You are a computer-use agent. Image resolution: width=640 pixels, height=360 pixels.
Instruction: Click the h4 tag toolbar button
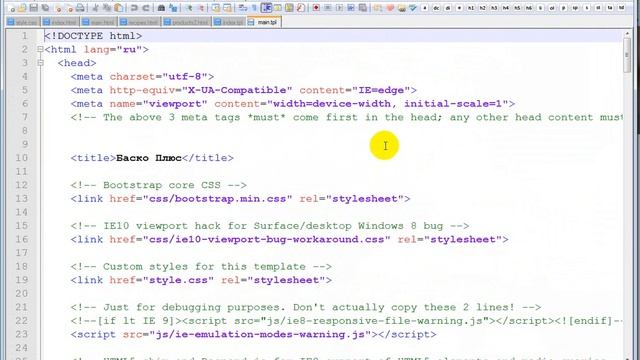[x=505, y=8]
